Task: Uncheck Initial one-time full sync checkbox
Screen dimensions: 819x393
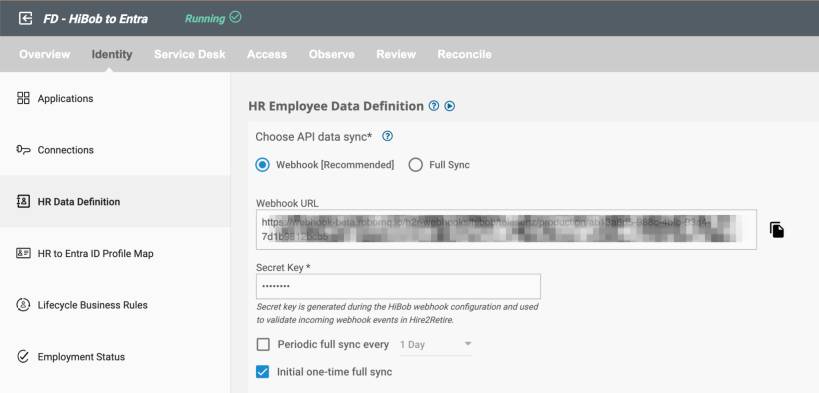Action: (263, 372)
